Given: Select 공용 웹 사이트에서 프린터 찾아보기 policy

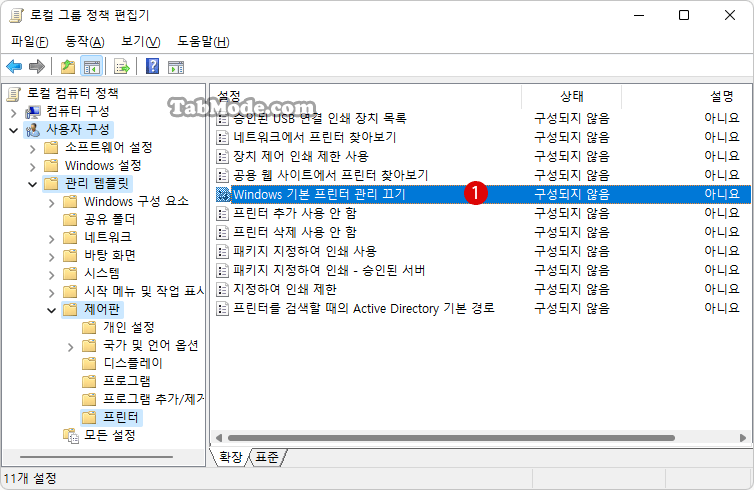Looking at the screenshot, I should coord(330,176).
